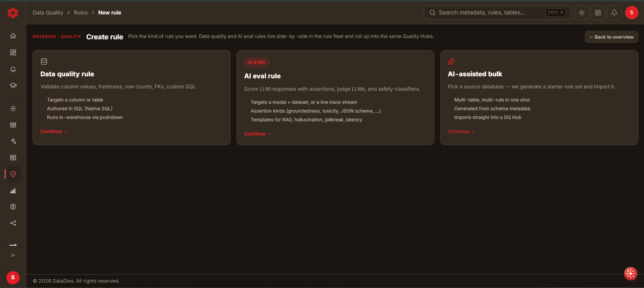Open the user avatar at sidebar bottom
This screenshot has width=644, height=288.
coord(13,278)
